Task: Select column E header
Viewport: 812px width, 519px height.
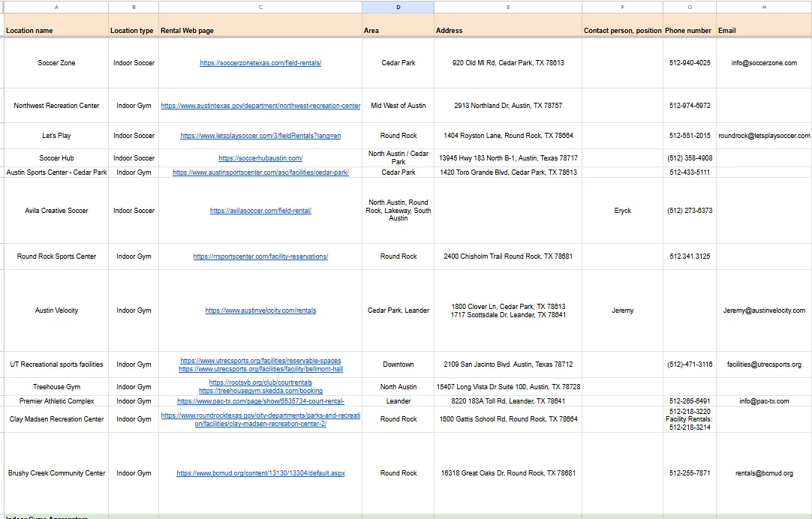Action: 508,7
